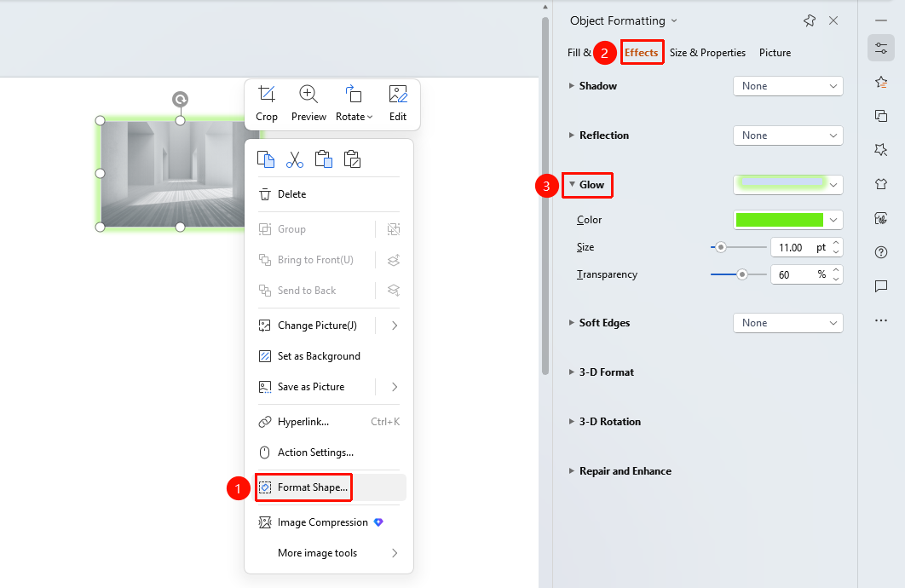Click the help question mark sidebar icon
The height and width of the screenshot is (588, 905).
[x=881, y=252]
